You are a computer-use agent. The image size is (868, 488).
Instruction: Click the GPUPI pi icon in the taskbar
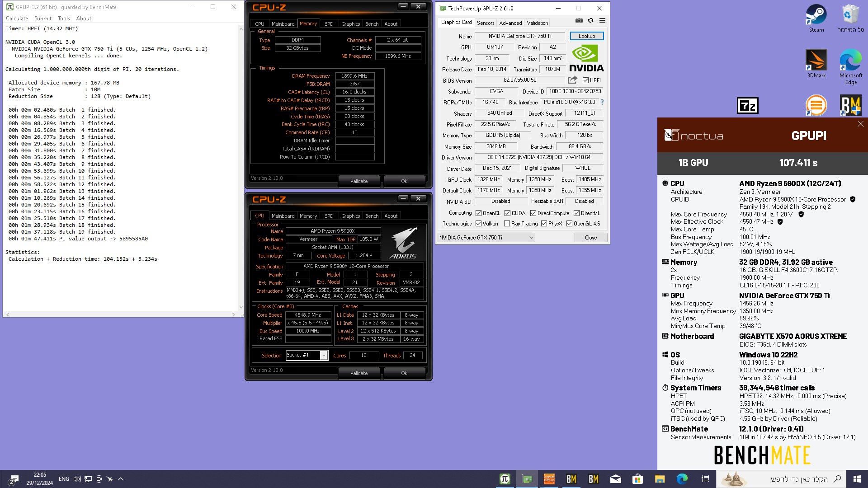tap(505, 479)
